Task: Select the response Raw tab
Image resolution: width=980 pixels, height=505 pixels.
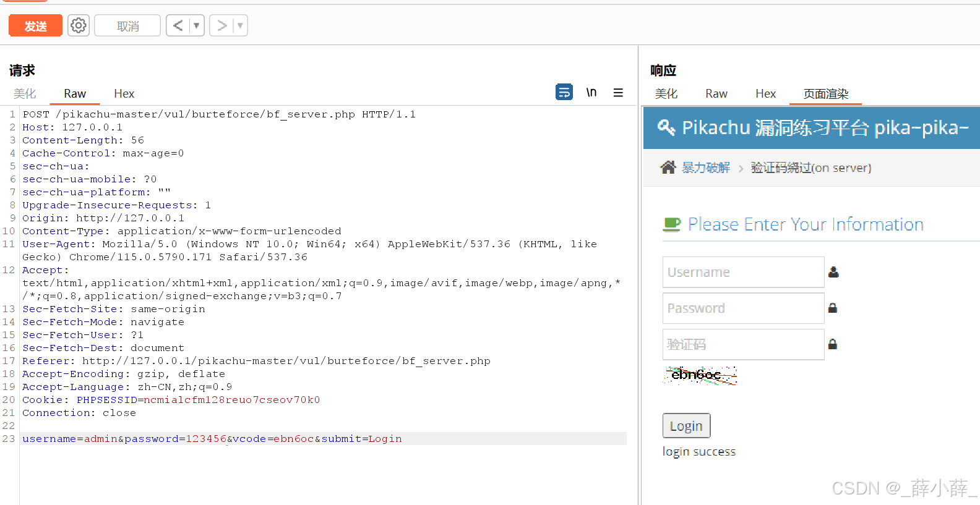Action: pyautogui.click(x=716, y=93)
